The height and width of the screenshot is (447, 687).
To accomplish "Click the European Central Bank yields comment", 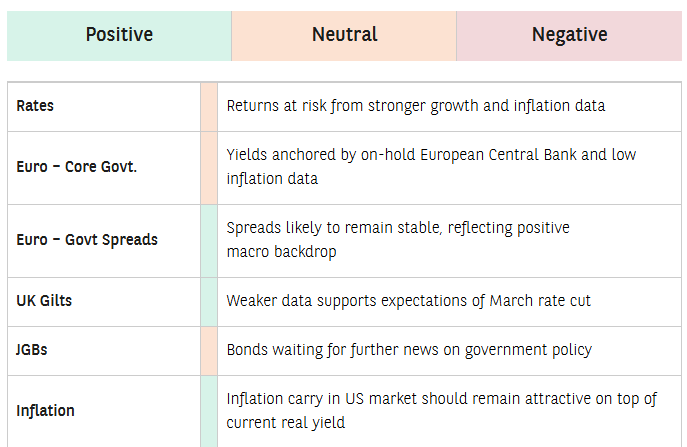I will 431,167.
